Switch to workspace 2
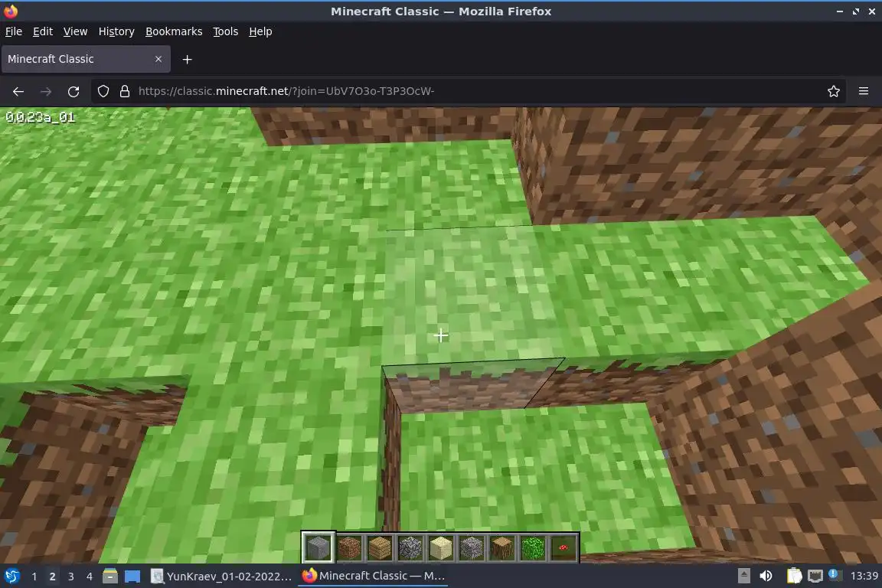The image size is (882, 588). pos(52,577)
